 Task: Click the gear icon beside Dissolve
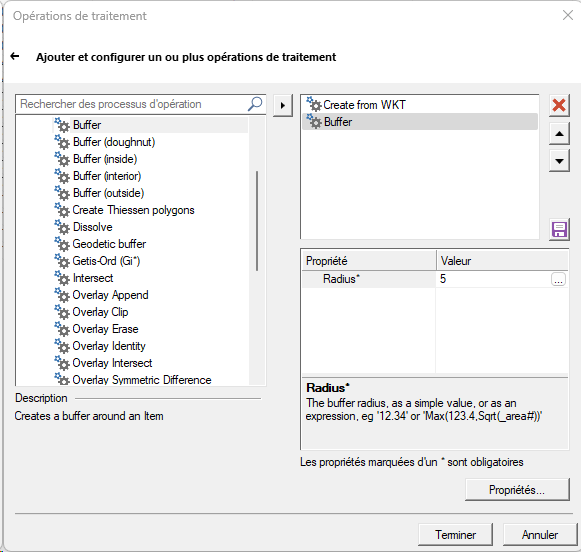[62, 227]
